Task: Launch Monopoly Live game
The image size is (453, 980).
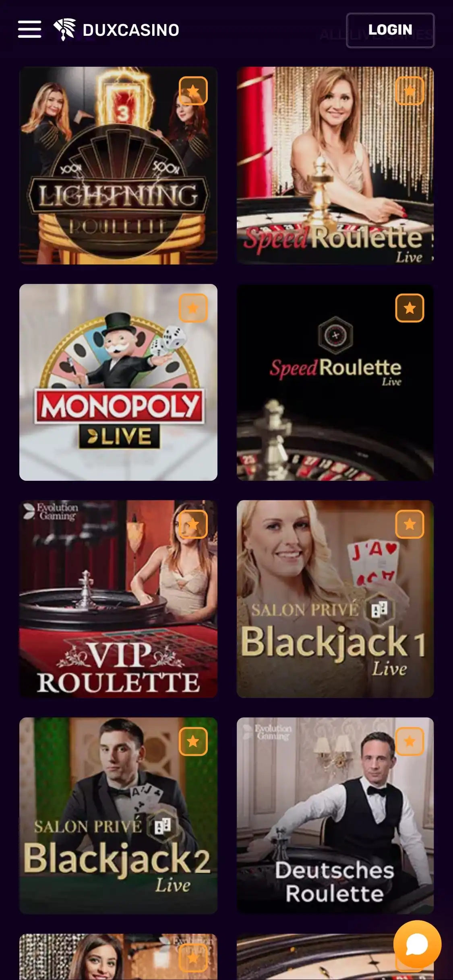Action: pyautogui.click(x=118, y=382)
